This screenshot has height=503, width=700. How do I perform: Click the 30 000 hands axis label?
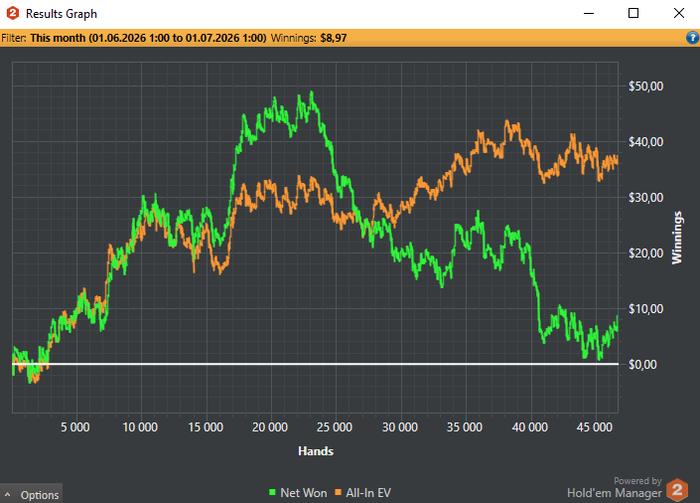(x=400, y=427)
